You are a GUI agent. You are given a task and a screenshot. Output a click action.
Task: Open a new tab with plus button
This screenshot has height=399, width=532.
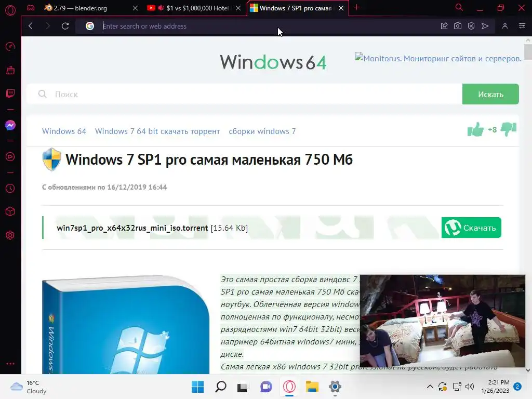(356, 7)
